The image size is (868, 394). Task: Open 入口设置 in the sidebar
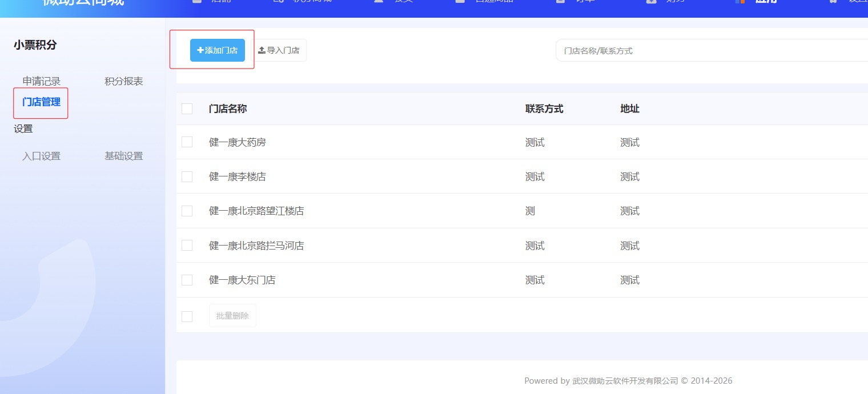point(41,156)
